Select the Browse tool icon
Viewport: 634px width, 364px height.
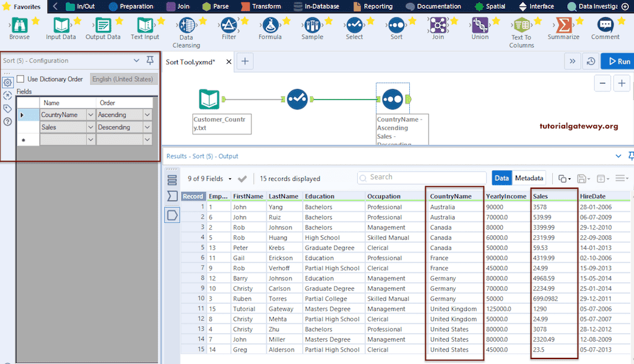coord(19,25)
